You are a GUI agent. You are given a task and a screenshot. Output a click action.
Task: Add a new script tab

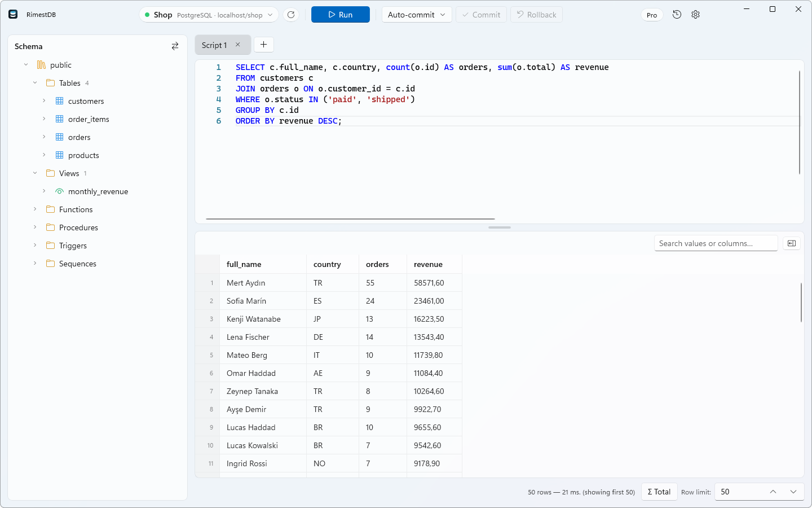(x=263, y=45)
